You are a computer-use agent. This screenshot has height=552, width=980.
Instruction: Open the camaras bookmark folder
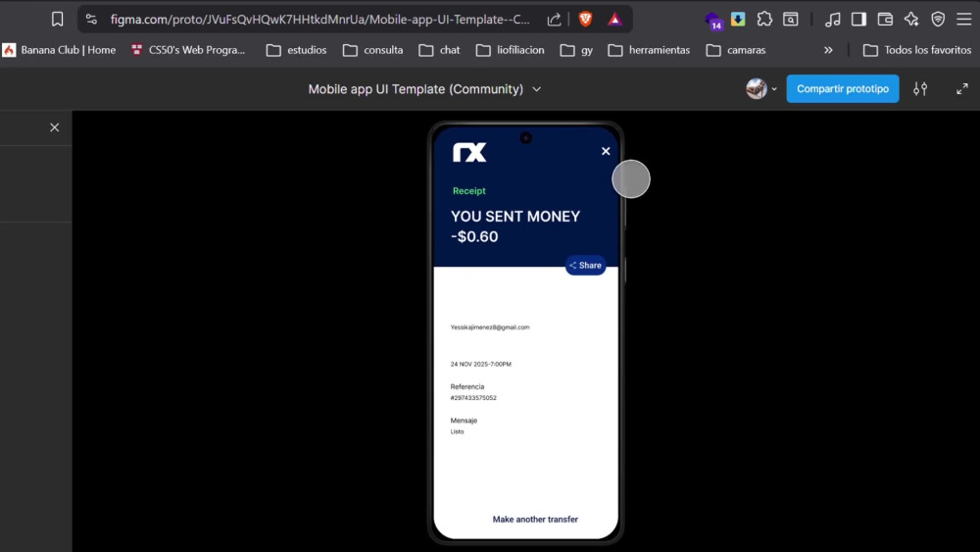(736, 50)
